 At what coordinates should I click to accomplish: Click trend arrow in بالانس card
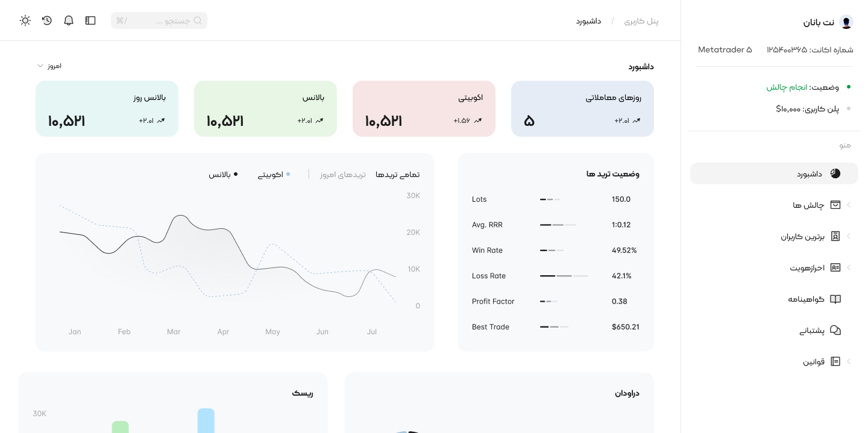coord(319,120)
